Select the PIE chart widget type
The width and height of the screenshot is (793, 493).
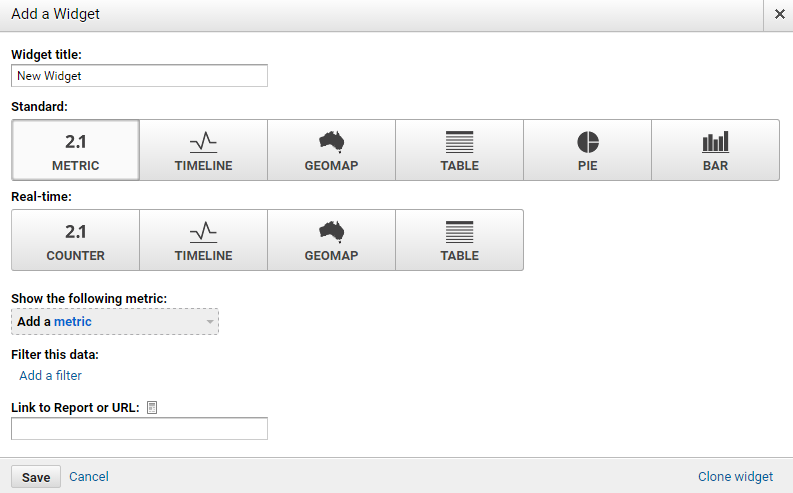pyautogui.click(x=587, y=150)
